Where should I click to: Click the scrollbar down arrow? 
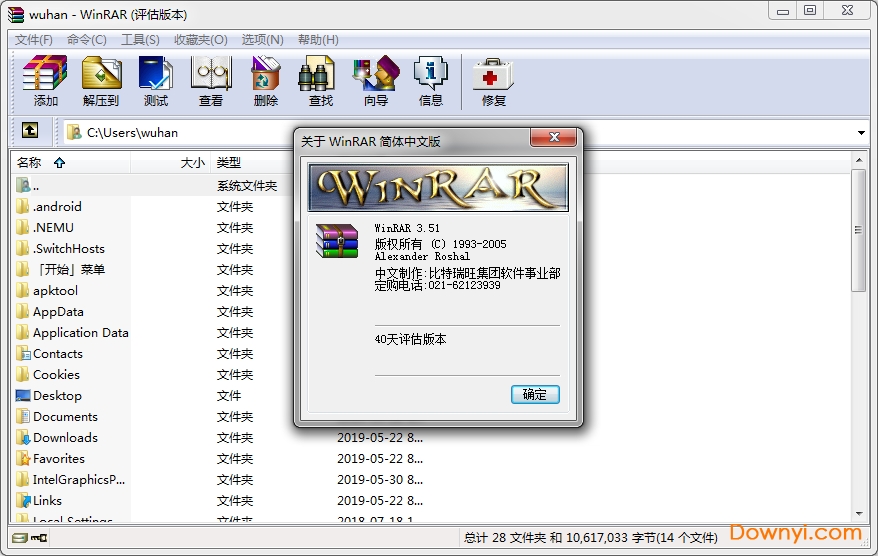858,514
